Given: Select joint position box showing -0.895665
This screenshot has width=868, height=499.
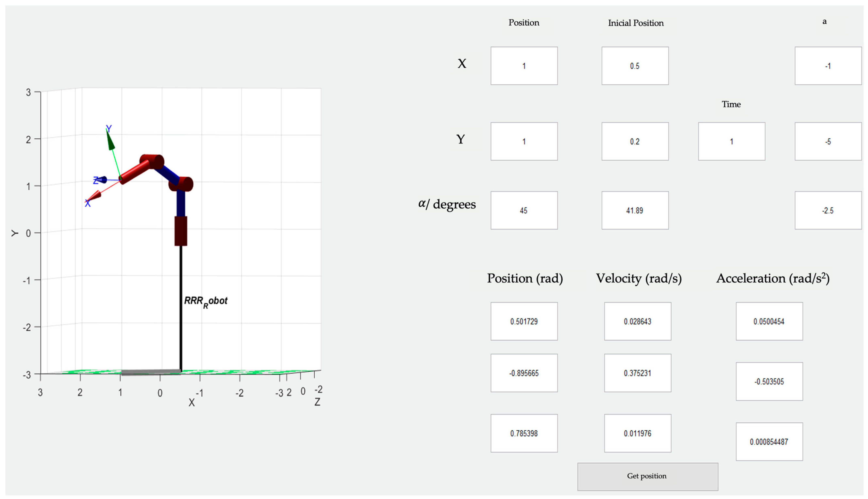Looking at the screenshot, I should 524,373.
